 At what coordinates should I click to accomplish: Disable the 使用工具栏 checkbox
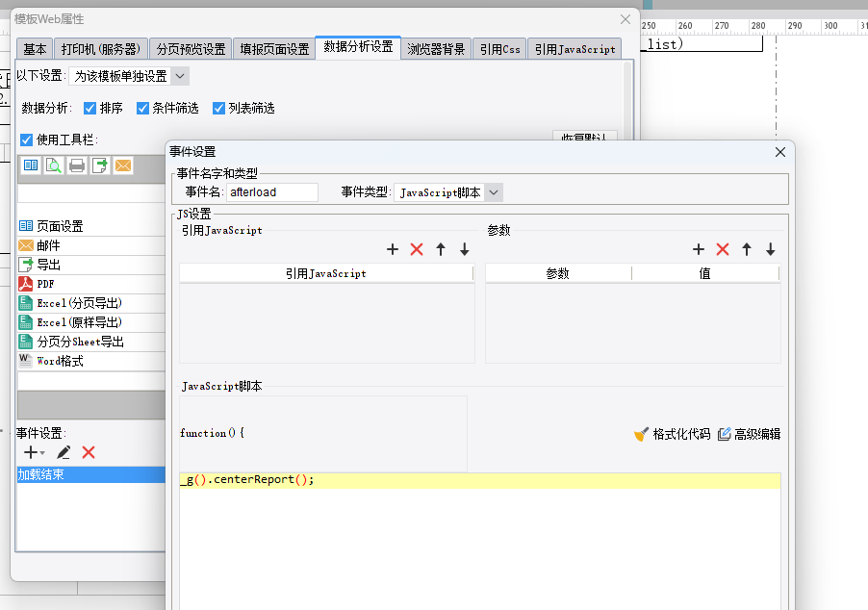tap(27, 140)
